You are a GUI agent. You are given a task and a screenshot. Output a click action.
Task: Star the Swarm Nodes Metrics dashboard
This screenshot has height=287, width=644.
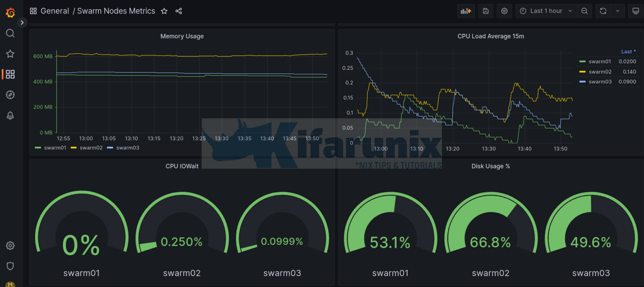tap(164, 11)
